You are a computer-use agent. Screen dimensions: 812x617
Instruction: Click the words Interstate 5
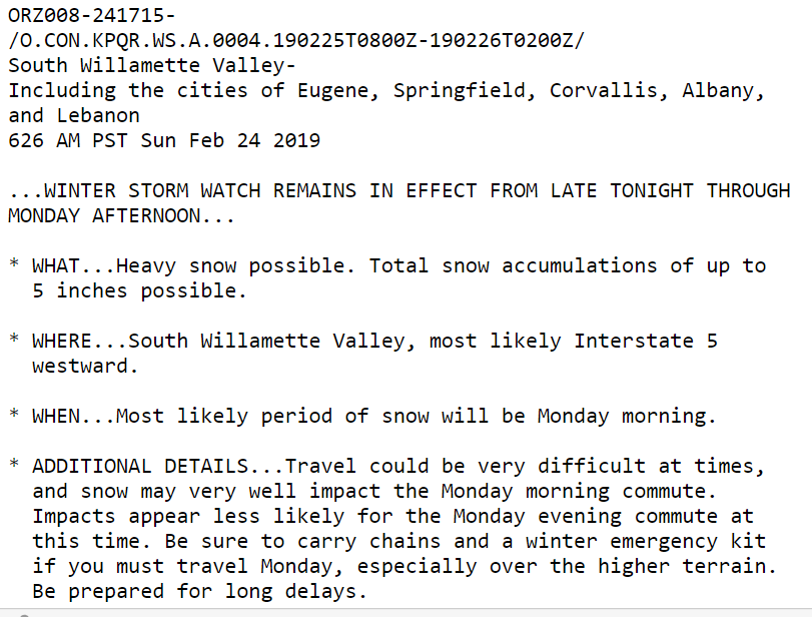[x=645, y=341]
